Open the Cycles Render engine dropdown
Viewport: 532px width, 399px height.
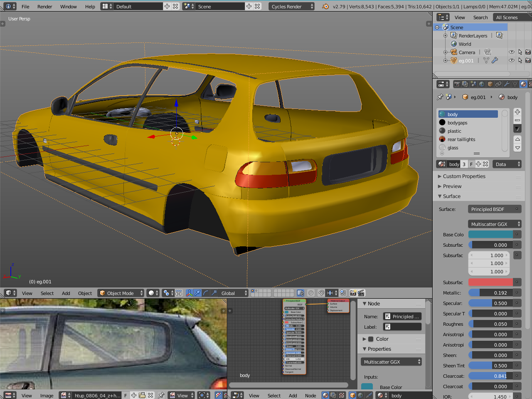292,6
